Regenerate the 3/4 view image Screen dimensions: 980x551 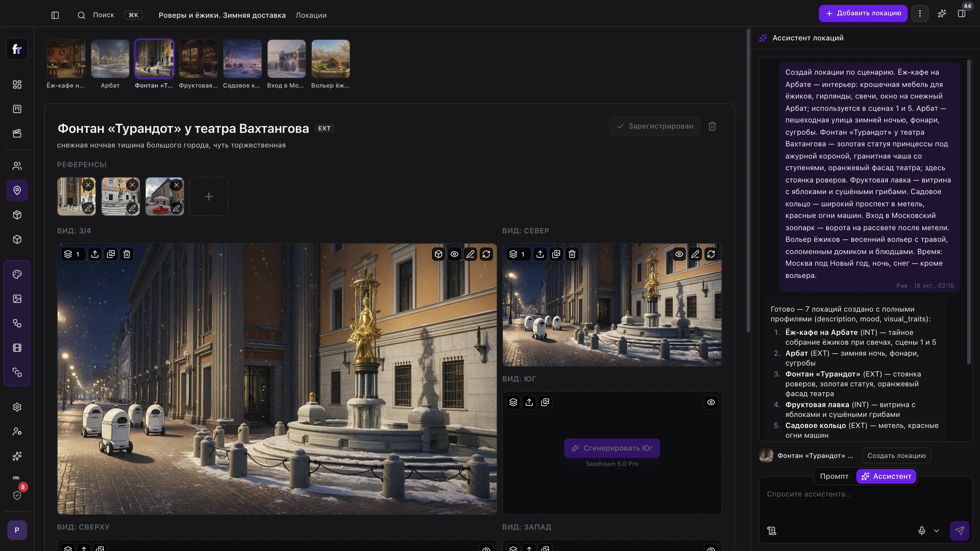coord(486,254)
